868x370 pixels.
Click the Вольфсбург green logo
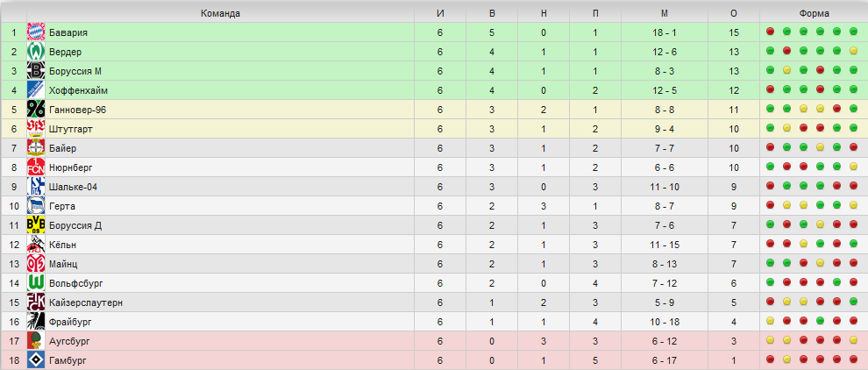tap(36, 283)
